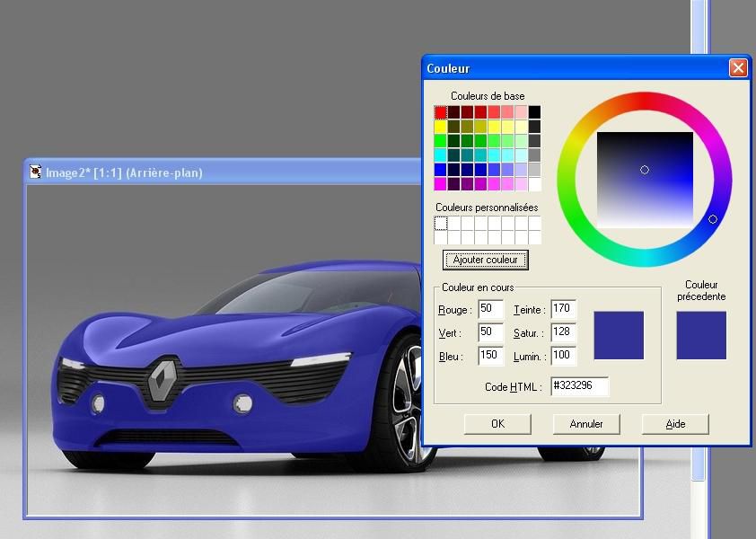Pick the pure blue first-column swatch
756x539 pixels.
click(441, 170)
